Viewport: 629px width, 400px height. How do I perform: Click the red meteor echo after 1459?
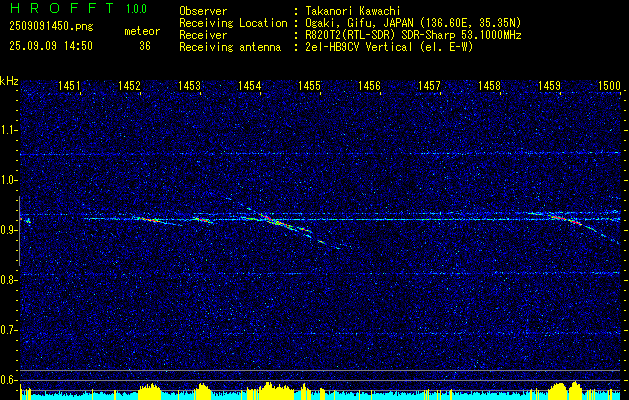tap(568, 219)
